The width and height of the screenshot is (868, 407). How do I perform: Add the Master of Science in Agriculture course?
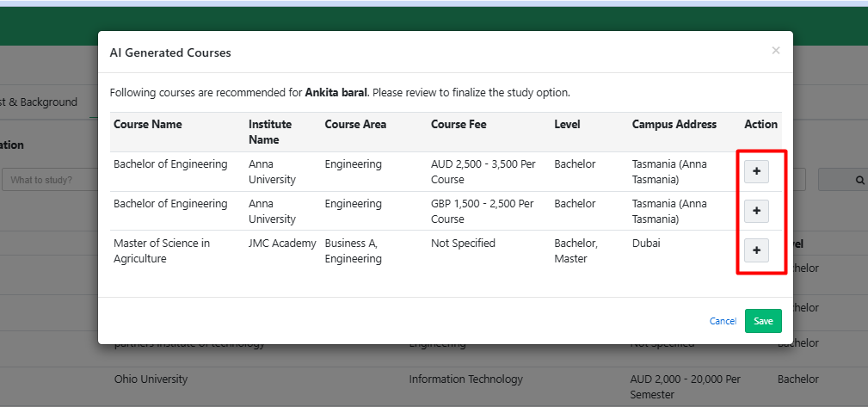[x=756, y=250]
